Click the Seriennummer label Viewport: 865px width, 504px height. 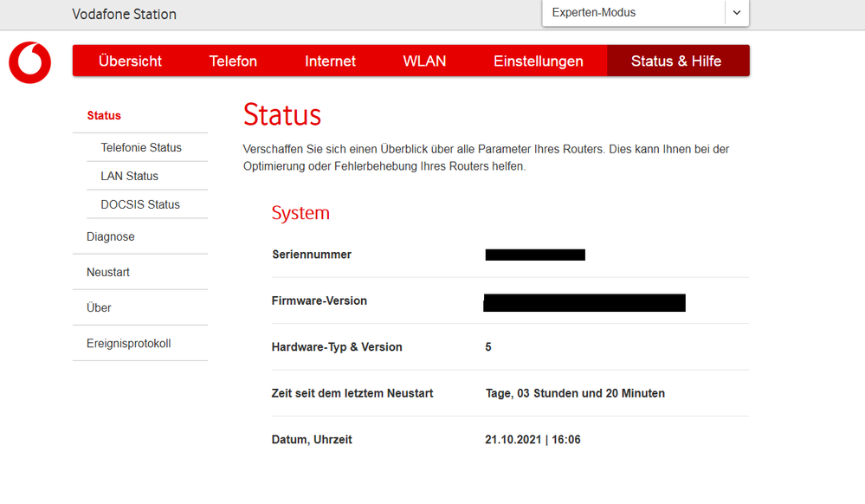312,255
